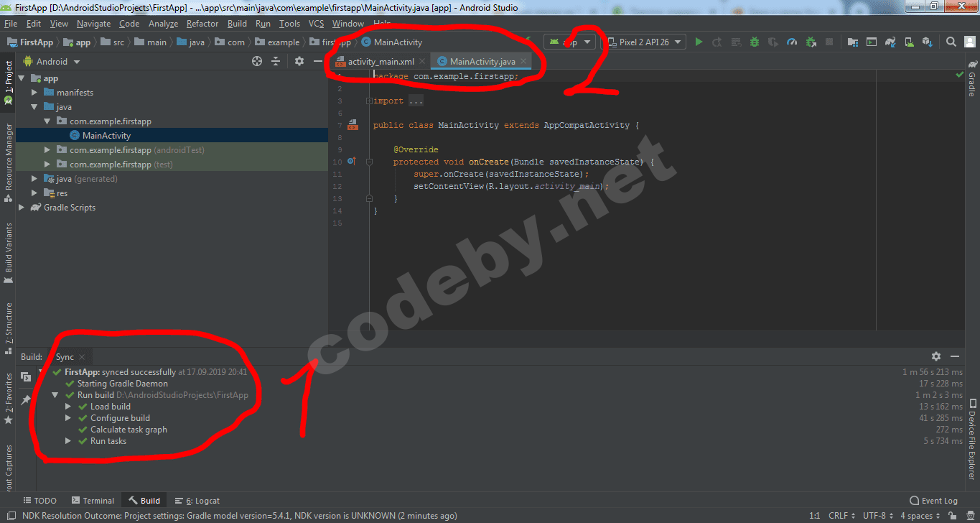Open Build panel gear settings

[936, 356]
